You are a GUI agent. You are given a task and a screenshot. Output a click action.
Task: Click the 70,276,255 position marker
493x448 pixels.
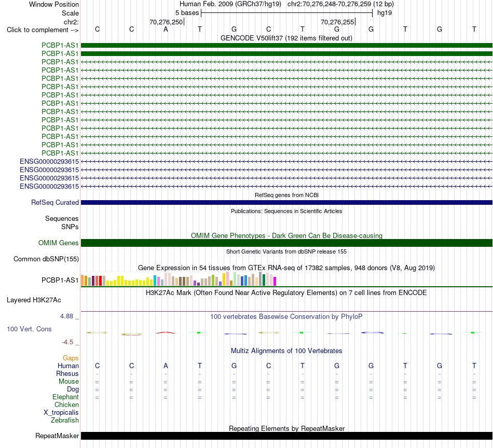(x=337, y=22)
